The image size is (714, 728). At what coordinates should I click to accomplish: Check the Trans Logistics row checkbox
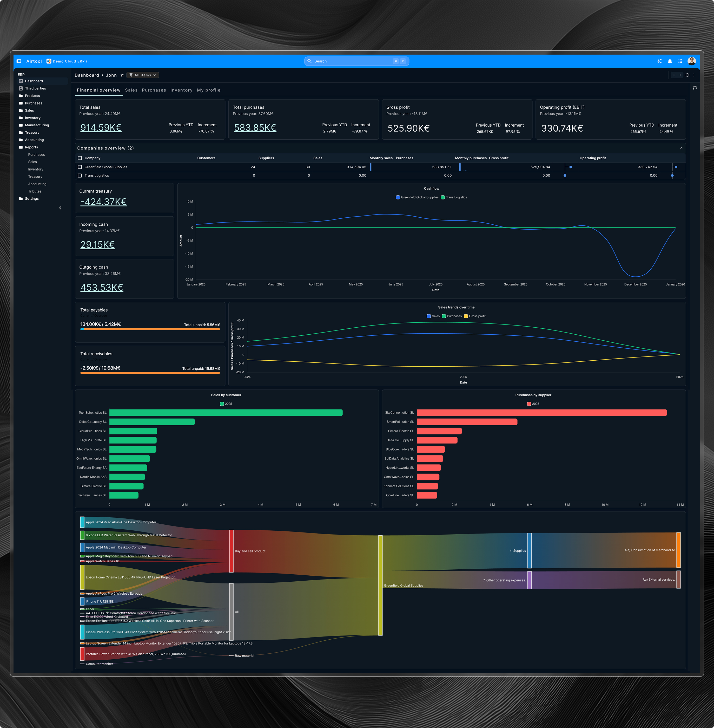point(80,175)
